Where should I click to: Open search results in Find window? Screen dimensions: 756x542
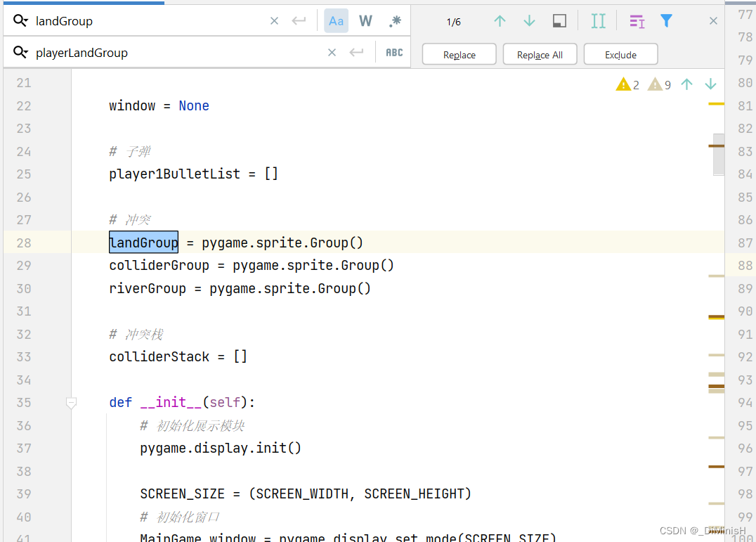pos(559,21)
